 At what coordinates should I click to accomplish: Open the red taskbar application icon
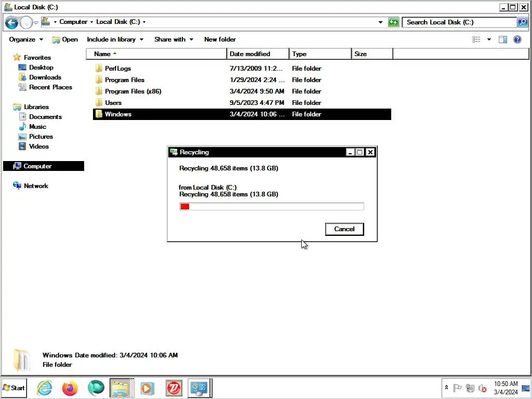coord(174,388)
